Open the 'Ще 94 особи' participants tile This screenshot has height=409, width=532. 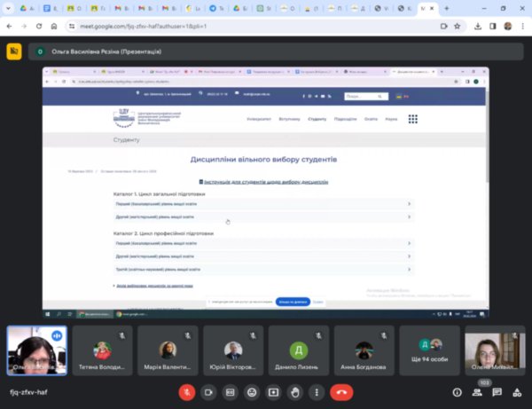point(430,350)
